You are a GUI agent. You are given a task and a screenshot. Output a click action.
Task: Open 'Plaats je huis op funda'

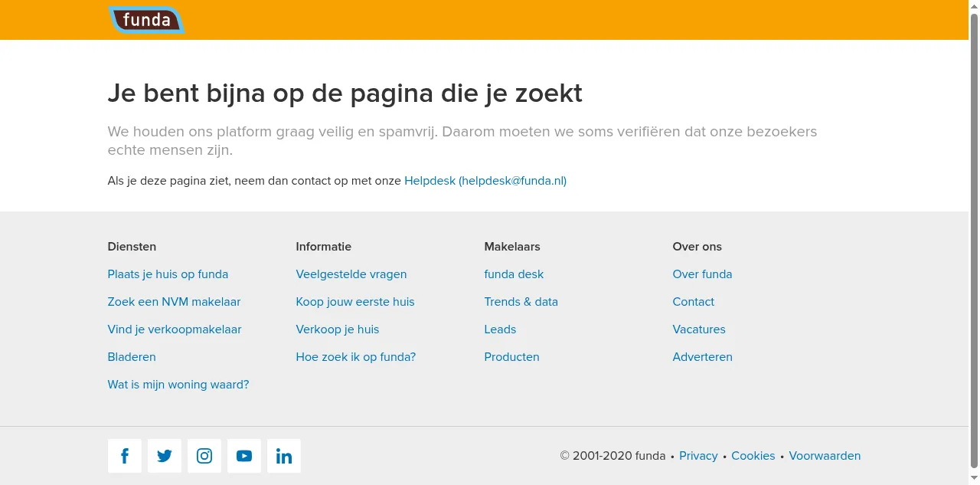click(168, 274)
